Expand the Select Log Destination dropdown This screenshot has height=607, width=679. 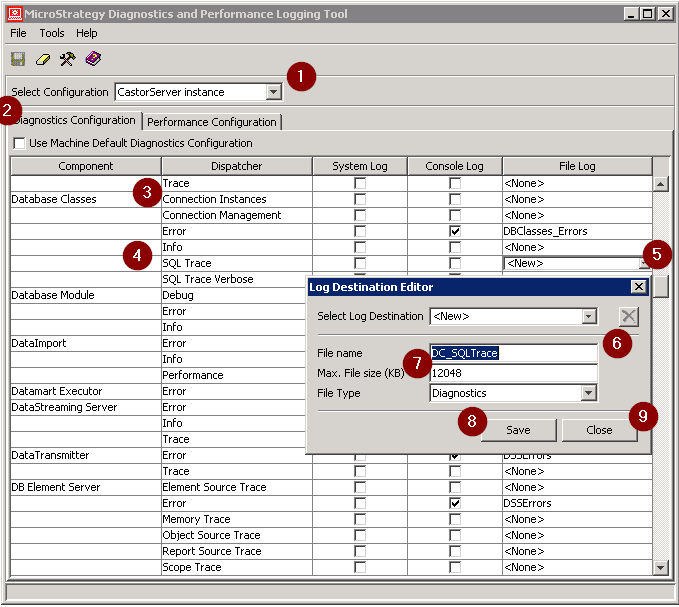coord(588,317)
